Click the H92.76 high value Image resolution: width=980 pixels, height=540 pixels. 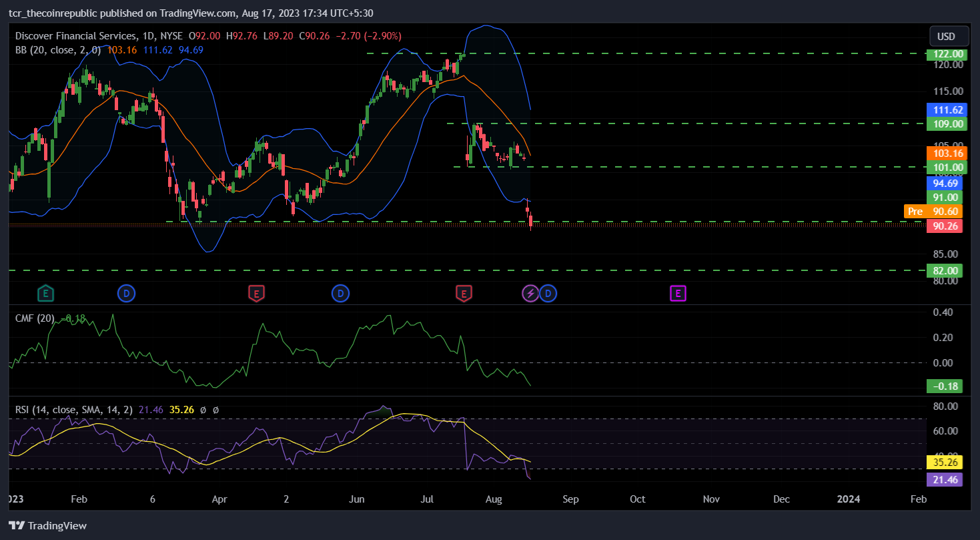[x=243, y=36]
